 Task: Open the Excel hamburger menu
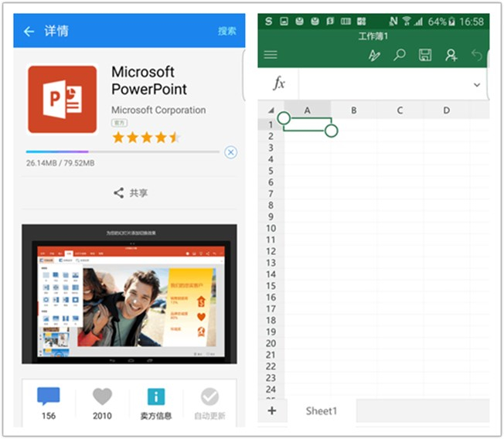click(x=271, y=55)
